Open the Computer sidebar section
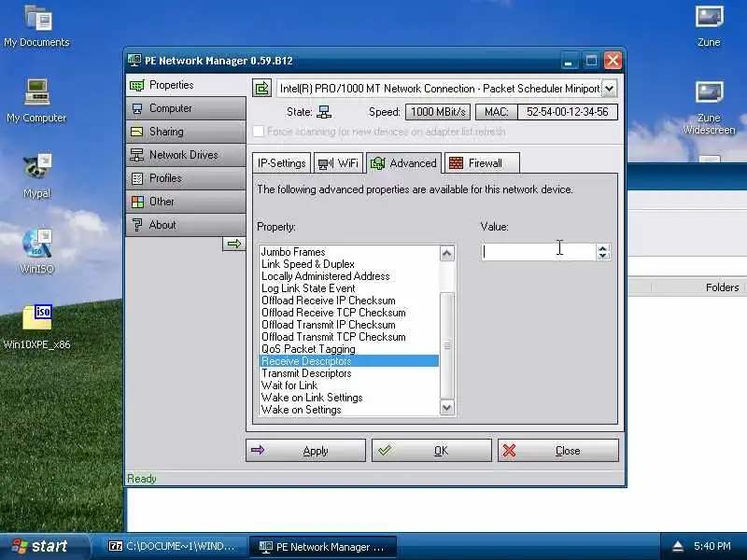 (x=186, y=108)
